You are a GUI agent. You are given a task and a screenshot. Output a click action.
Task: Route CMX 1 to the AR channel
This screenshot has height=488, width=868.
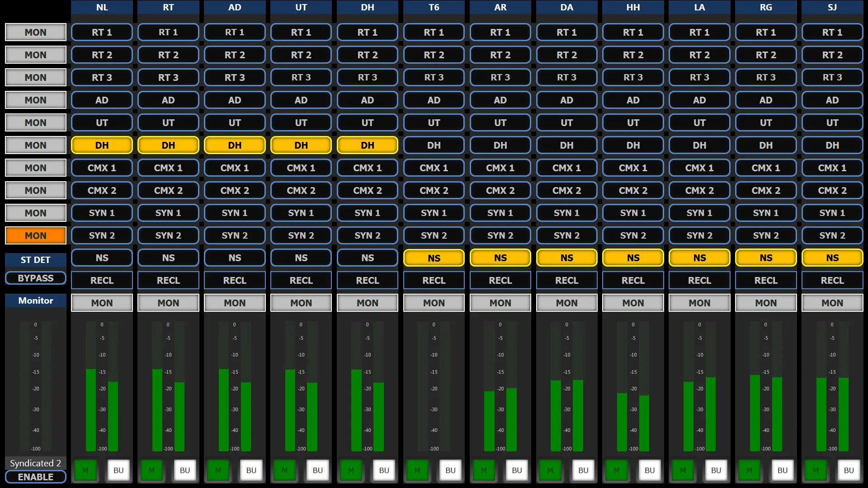[500, 168]
